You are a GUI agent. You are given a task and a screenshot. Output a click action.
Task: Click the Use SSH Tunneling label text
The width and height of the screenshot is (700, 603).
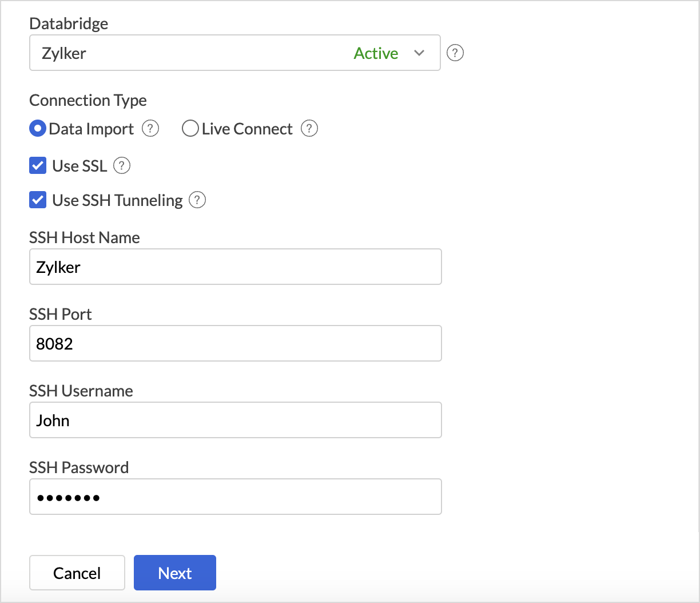117,200
